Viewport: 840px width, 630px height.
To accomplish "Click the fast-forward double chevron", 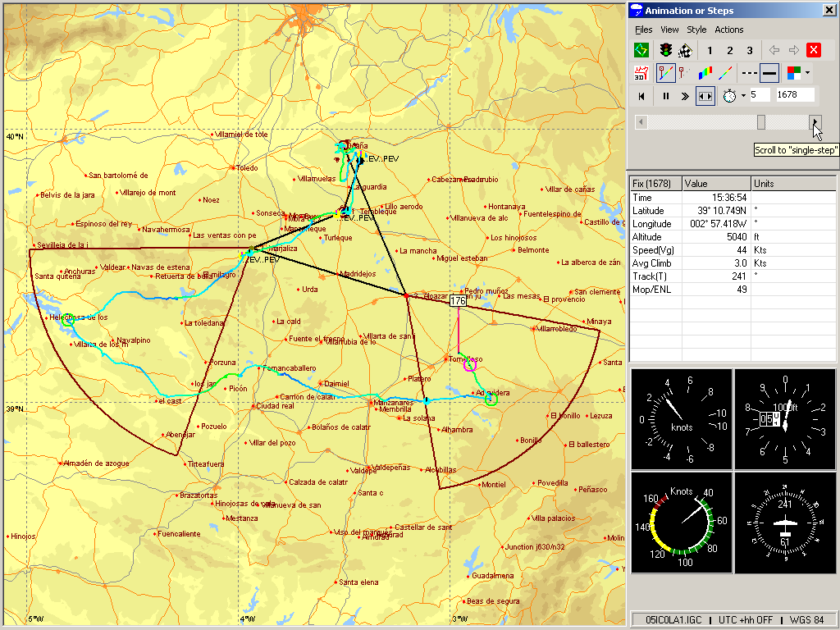I will (x=685, y=96).
